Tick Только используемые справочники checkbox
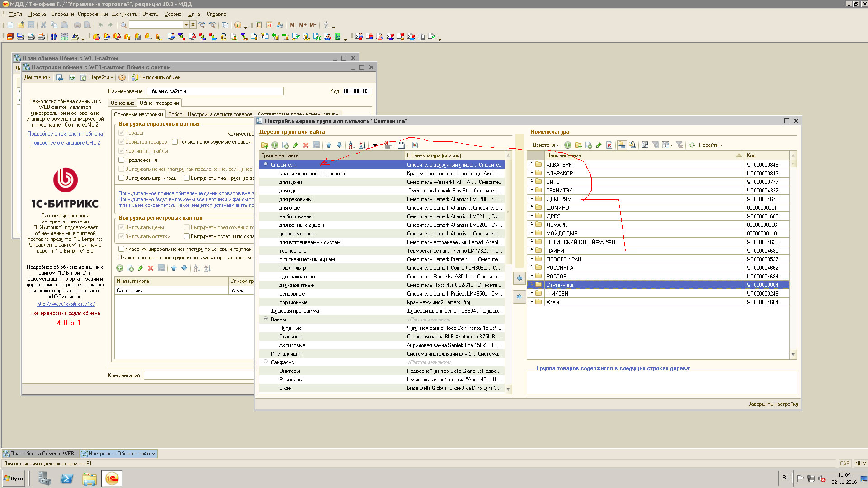 pyautogui.click(x=175, y=142)
